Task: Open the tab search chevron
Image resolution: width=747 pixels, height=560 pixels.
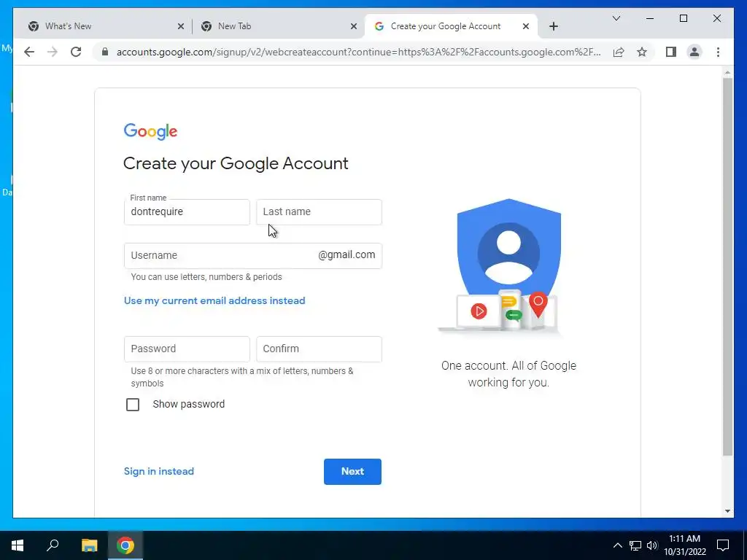Action: (x=616, y=18)
